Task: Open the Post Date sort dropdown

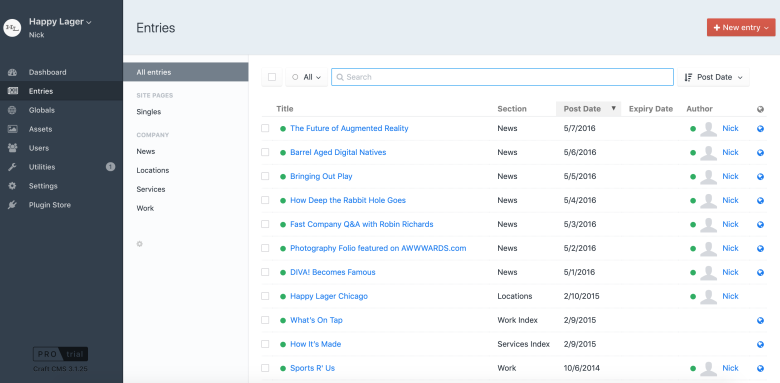Action: 713,77
